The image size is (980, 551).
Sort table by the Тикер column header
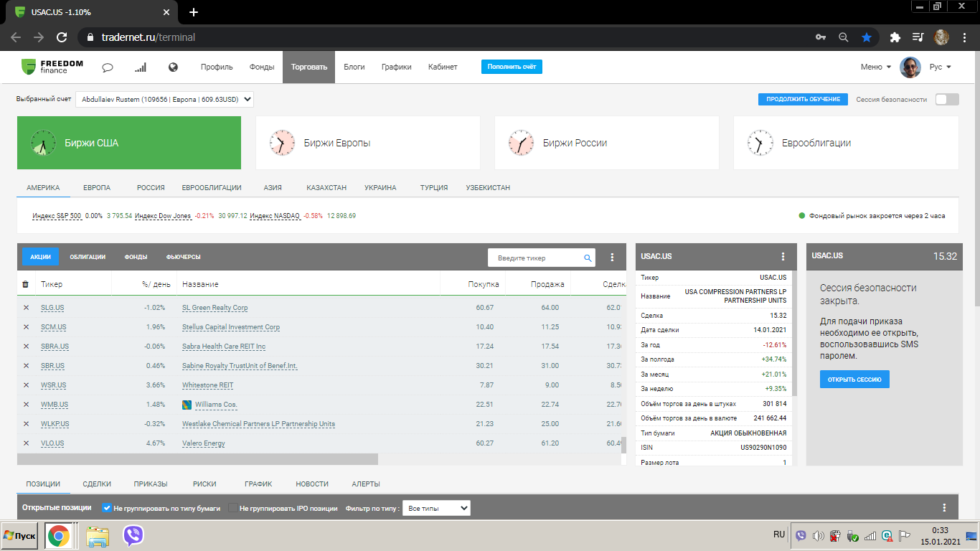pos(52,284)
